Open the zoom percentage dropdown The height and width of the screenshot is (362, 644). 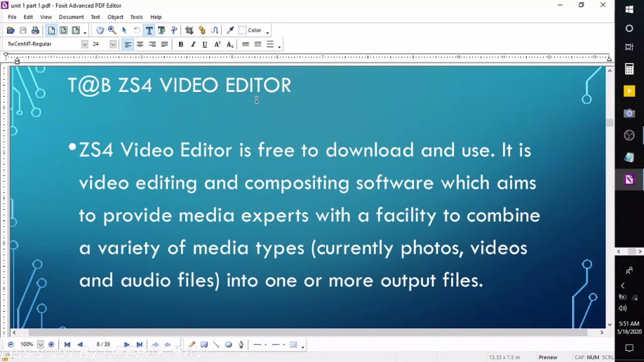[40, 344]
